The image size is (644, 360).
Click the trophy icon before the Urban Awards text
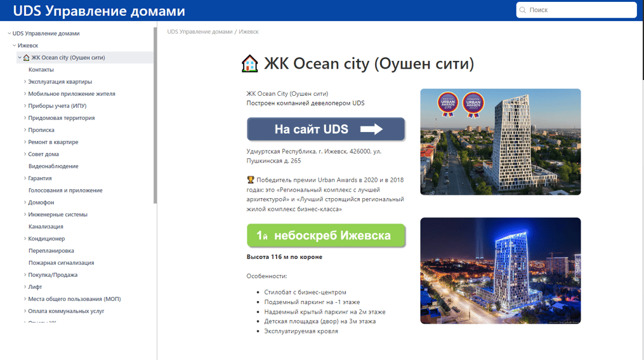pyautogui.click(x=250, y=180)
